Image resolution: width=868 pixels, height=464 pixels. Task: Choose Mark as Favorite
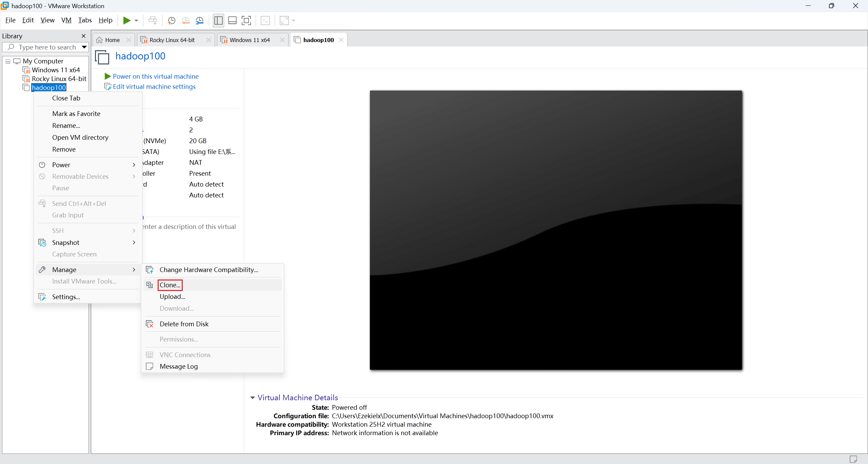click(x=88, y=114)
